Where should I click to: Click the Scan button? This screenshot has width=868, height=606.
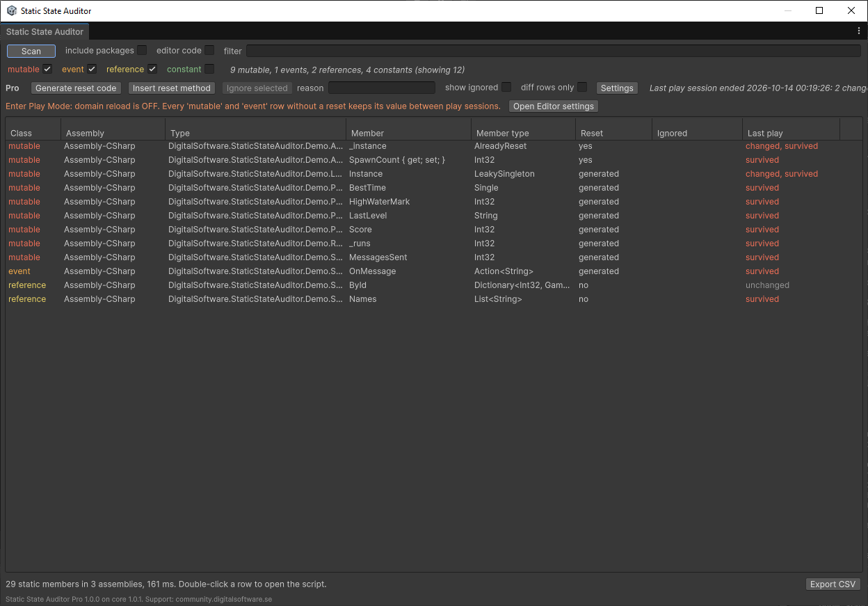[x=31, y=51]
